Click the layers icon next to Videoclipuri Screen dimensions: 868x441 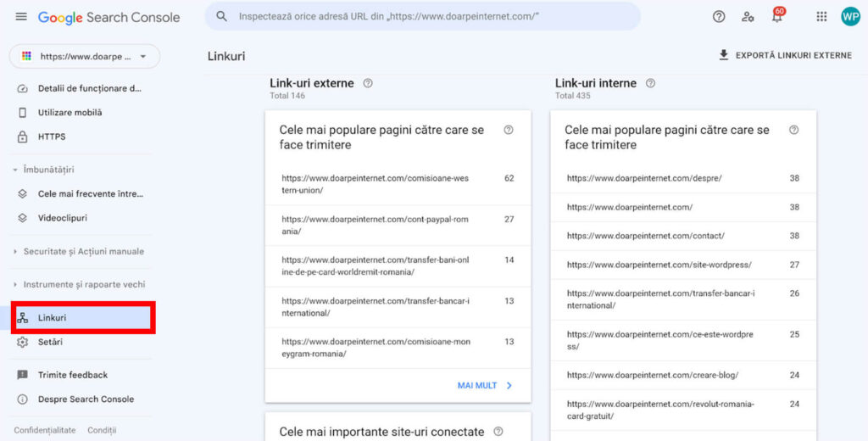22,218
